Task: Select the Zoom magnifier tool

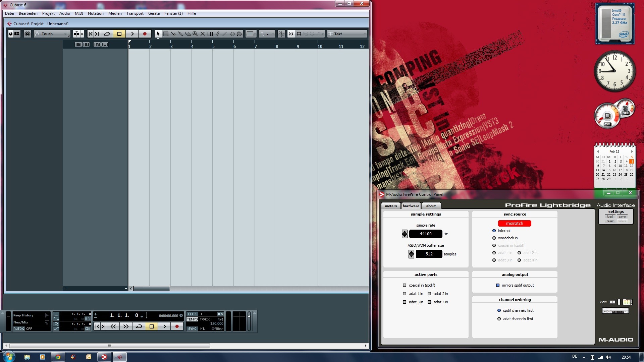Action: (x=195, y=34)
